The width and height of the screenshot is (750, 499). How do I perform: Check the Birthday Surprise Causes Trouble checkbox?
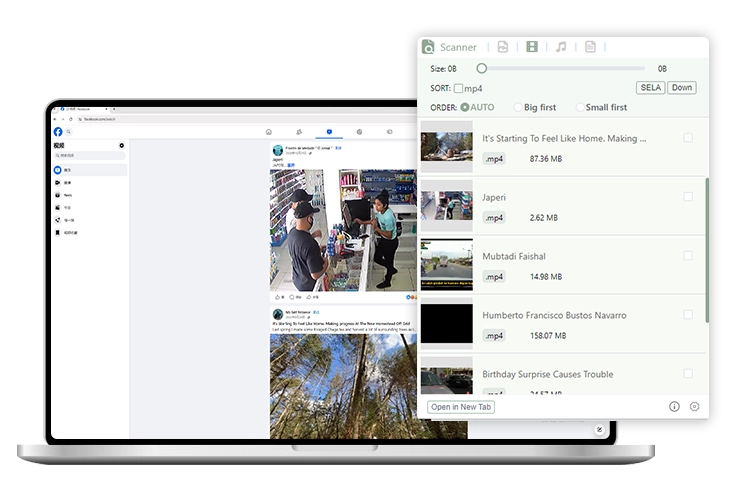[688, 373]
